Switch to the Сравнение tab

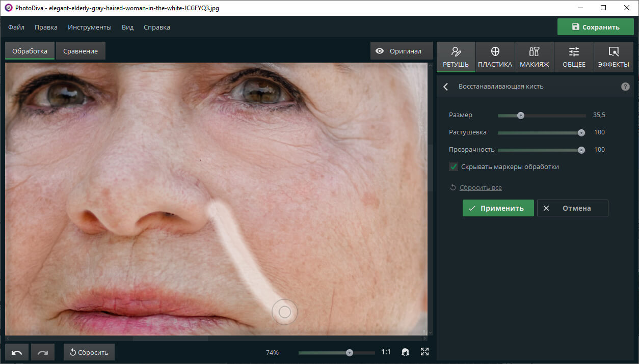(x=81, y=51)
